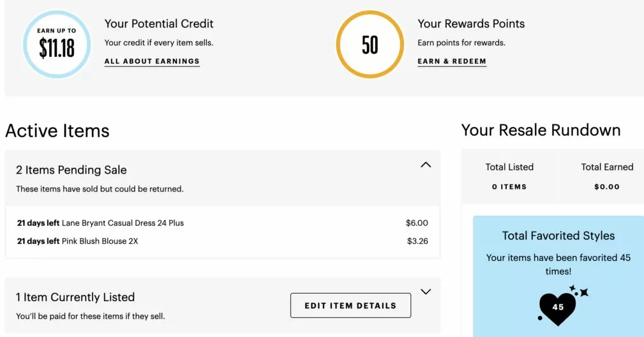This screenshot has height=337, width=644.
Task: Expand the 1 Item Currently Listed section
Action: [426, 292]
